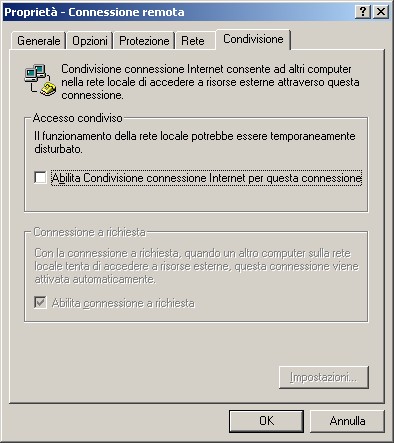Viewport: 394px width, 443px height.
Task: Click the 'Accesso condiviso' group heading
Action: click(x=78, y=118)
